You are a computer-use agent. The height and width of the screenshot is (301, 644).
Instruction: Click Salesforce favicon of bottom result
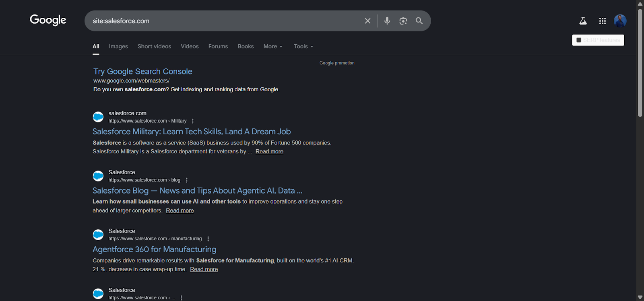coord(98,294)
